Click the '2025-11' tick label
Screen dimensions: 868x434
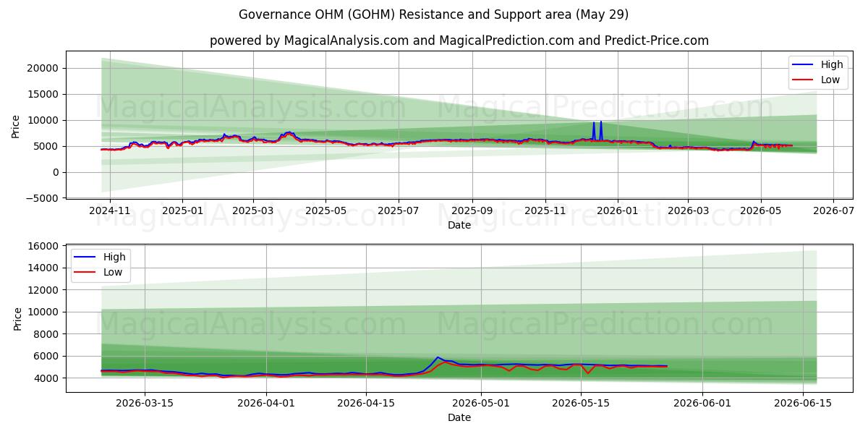[x=545, y=210]
